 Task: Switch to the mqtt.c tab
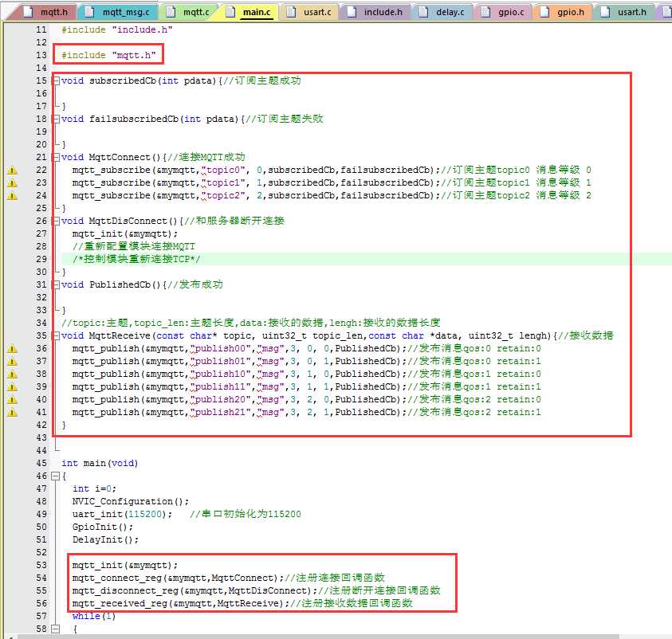pos(189,12)
